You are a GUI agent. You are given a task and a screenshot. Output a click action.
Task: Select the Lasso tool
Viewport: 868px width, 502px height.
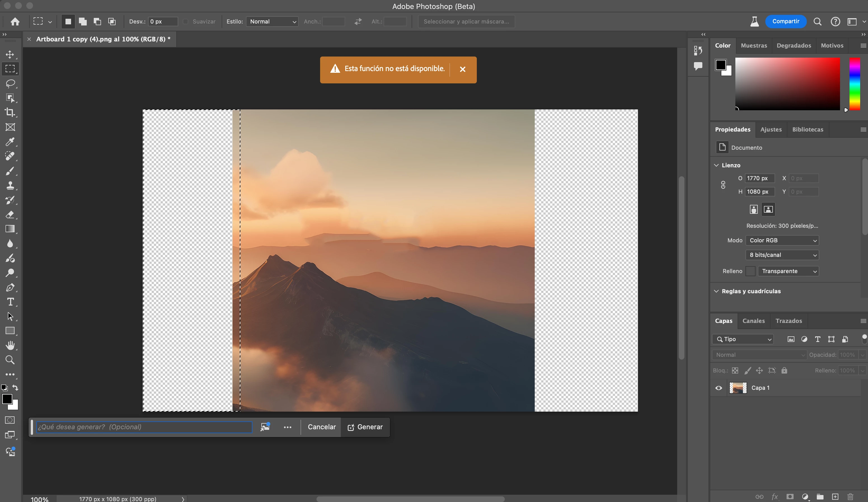(10, 84)
